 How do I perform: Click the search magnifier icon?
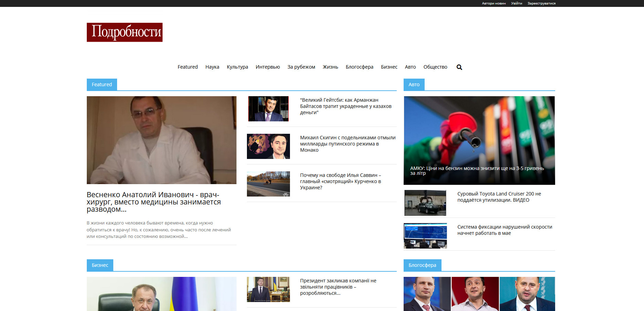459,67
